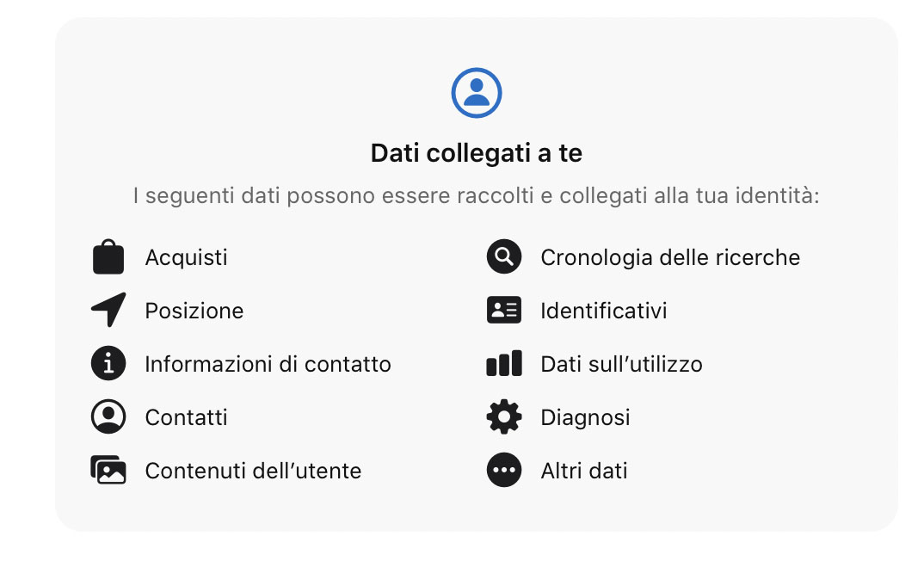Image resolution: width=924 pixels, height=561 pixels.
Task: Click the Dati collegati a te heading
Action: click(476, 152)
